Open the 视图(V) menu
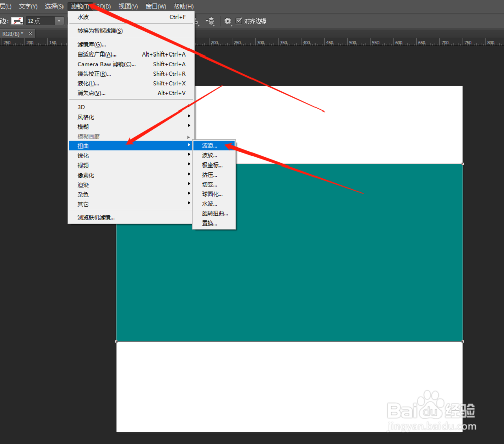The height and width of the screenshot is (444, 504). pyautogui.click(x=128, y=6)
